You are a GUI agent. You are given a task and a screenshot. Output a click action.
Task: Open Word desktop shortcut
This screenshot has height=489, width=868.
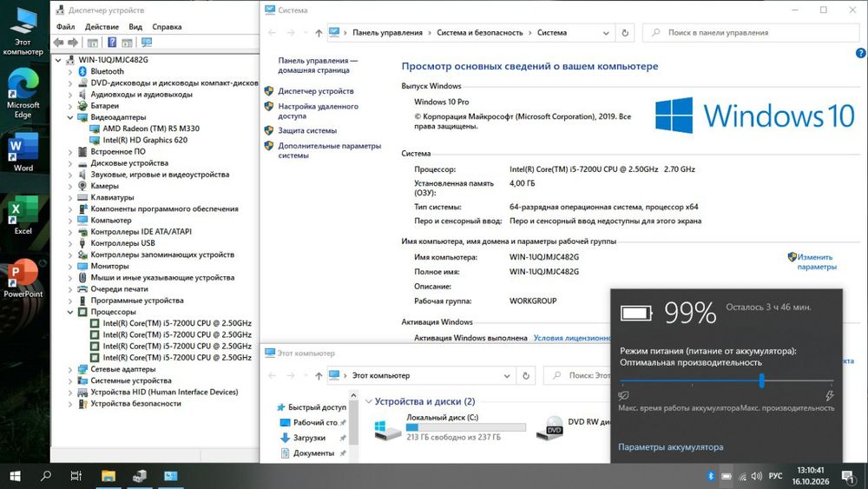pos(23,152)
